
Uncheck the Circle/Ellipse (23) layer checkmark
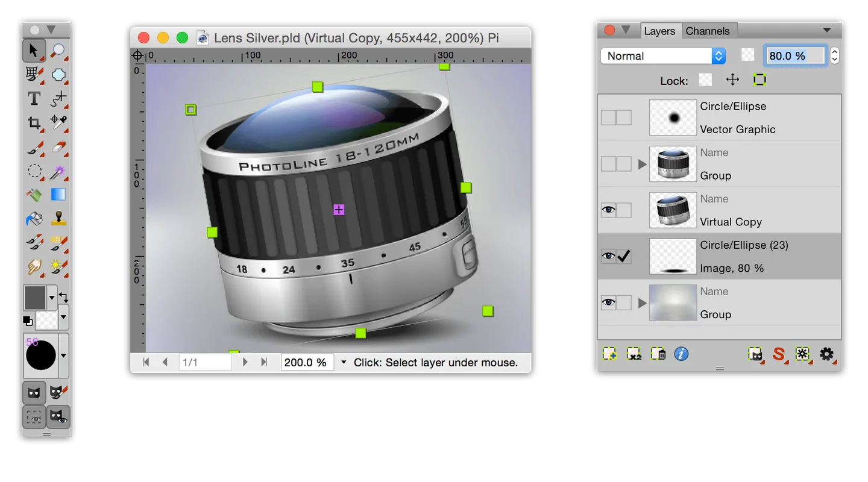[624, 256]
